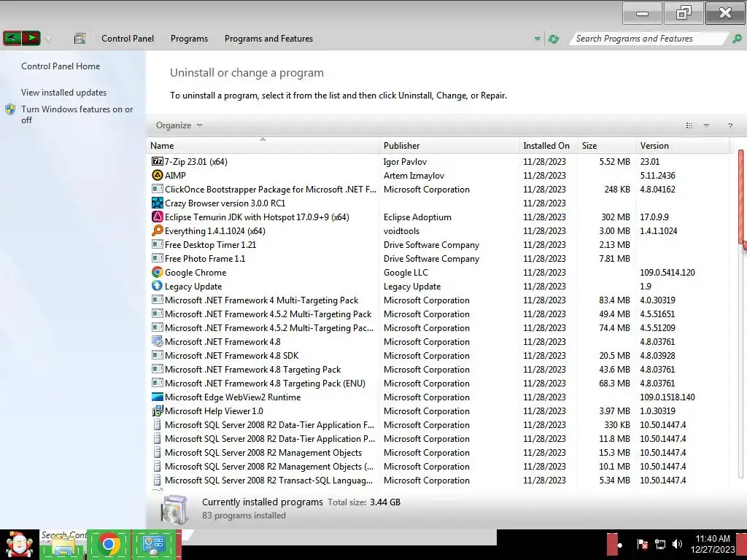Sort by the Size column header
The height and width of the screenshot is (560, 747).
606,146
